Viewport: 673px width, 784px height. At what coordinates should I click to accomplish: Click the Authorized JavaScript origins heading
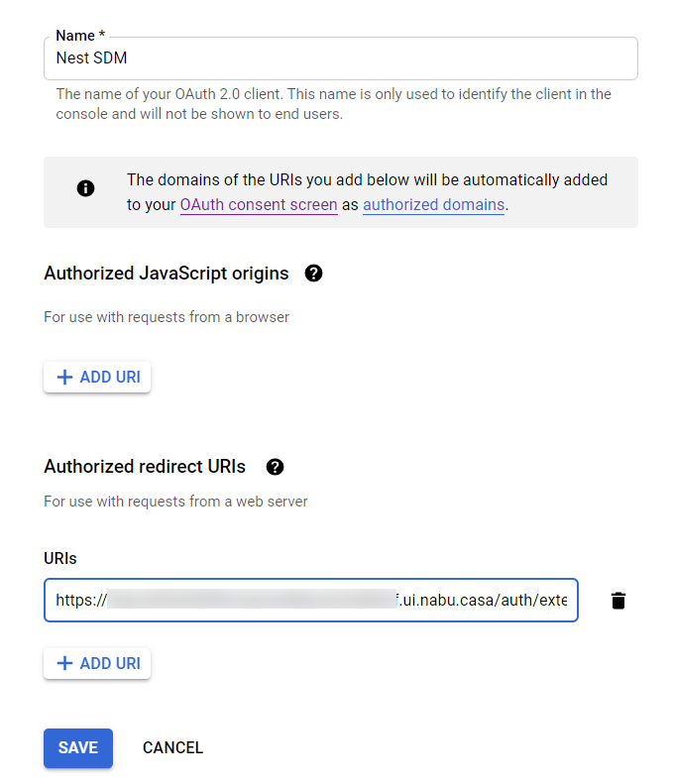coord(167,274)
